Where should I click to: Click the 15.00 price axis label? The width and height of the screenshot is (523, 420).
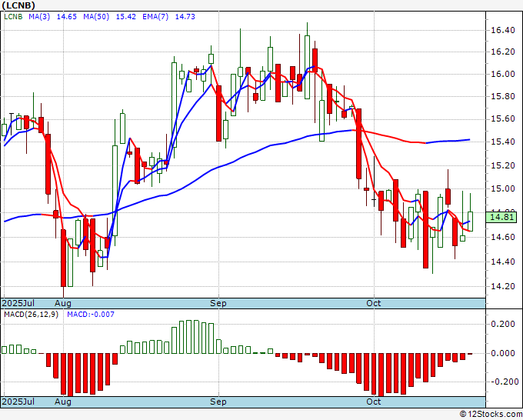click(503, 188)
